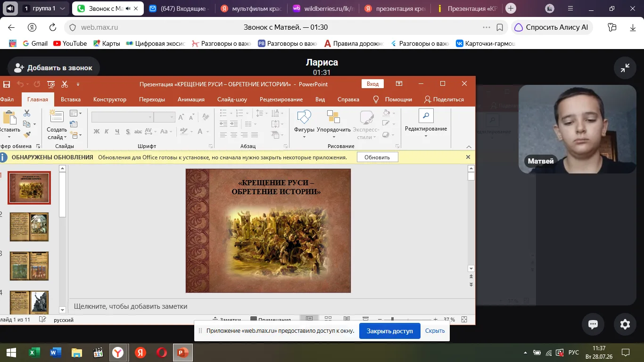Screen dimensions: 644x362
Task: Fit slide to current window icon
Action: (x=464, y=319)
